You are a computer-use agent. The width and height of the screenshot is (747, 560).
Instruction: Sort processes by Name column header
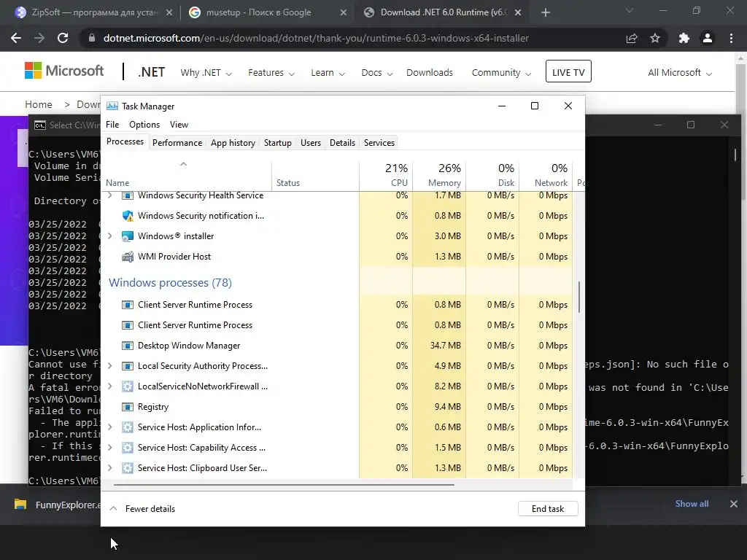186,175
